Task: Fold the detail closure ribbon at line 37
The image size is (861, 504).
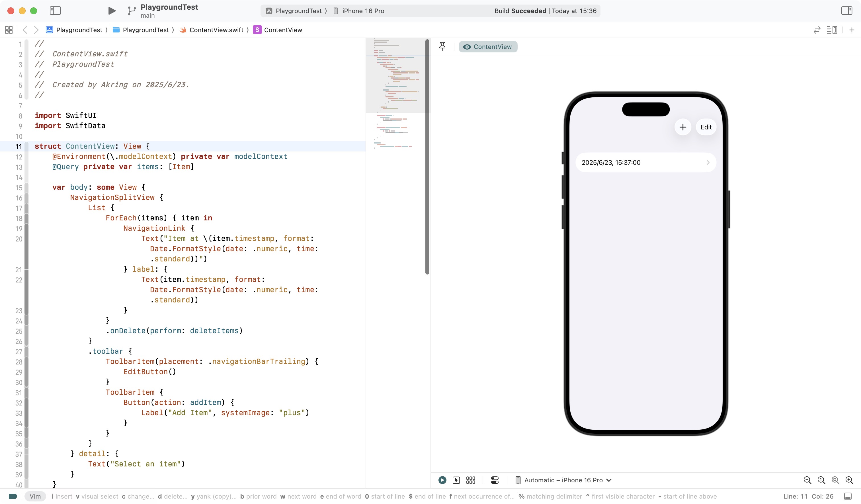Action: click(26, 454)
